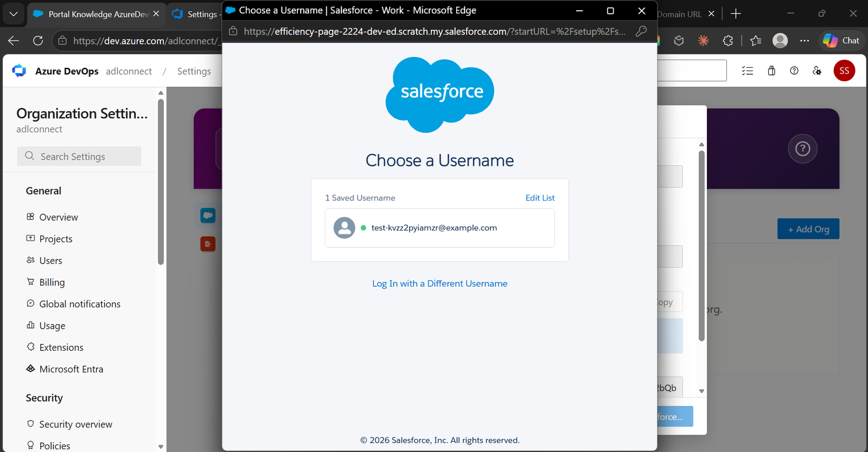Open Users in the settings sidebar
The image size is (868, 452).
(x=50, y=260)
